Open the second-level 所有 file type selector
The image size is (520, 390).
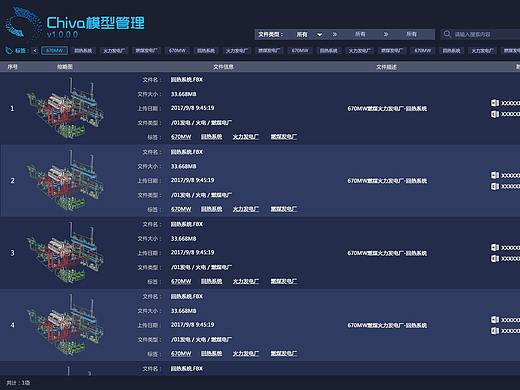click(360, 34)
